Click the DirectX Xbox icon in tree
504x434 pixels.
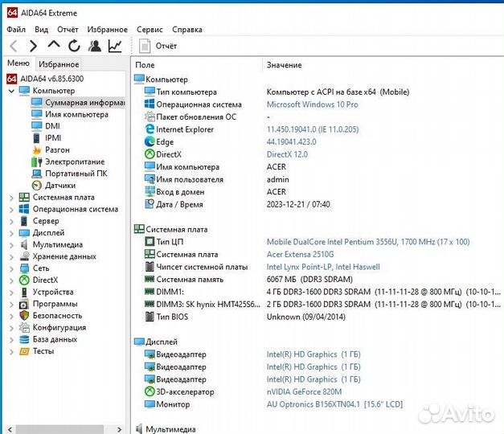click(24, 280)
